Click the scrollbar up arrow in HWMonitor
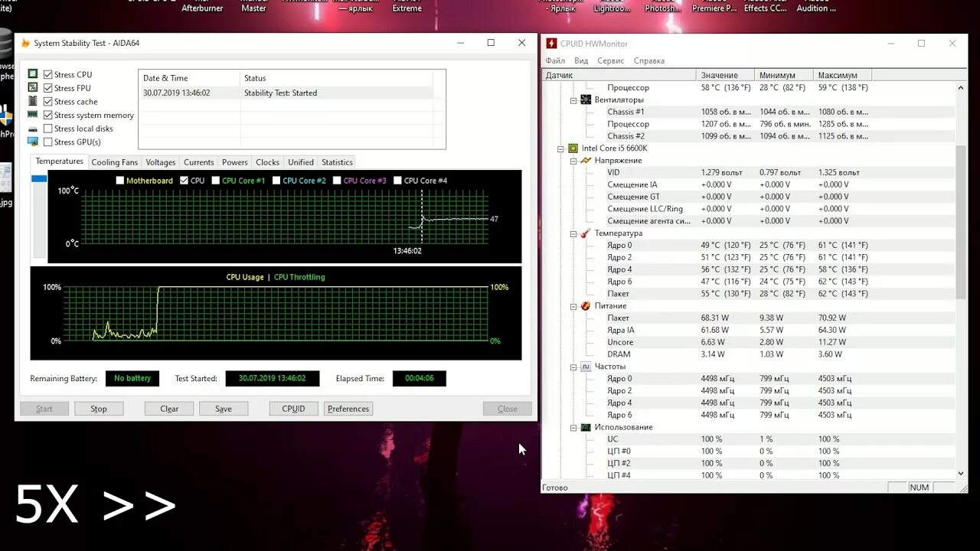Image resolution: width=980 pixels, height=551 pixels. (962, 87)
